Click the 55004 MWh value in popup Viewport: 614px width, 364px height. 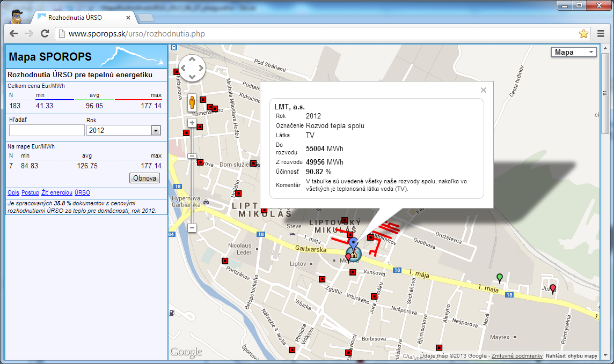tap(325, 148)
